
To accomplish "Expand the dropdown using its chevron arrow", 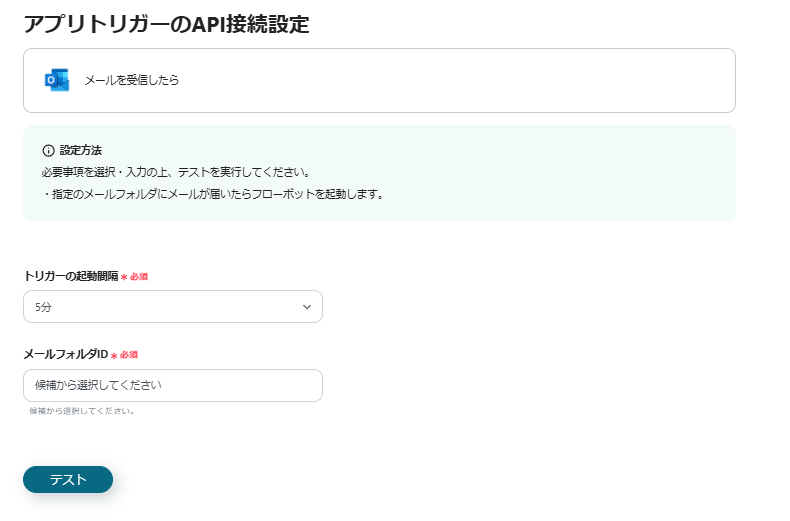I will [307, 307].
